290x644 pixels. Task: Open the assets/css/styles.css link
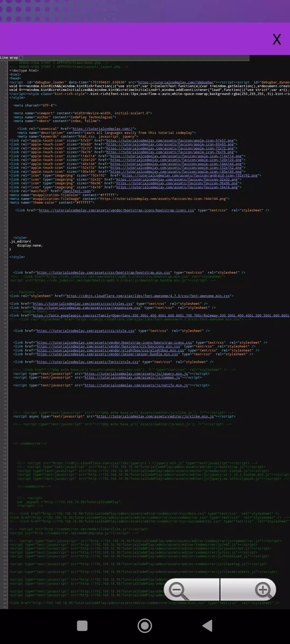coord(83,304)
